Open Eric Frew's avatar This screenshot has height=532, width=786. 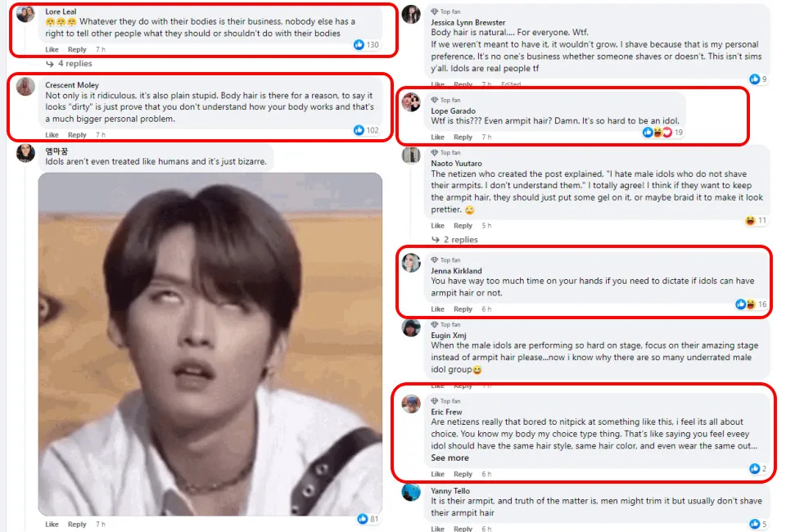click(411, 404)
